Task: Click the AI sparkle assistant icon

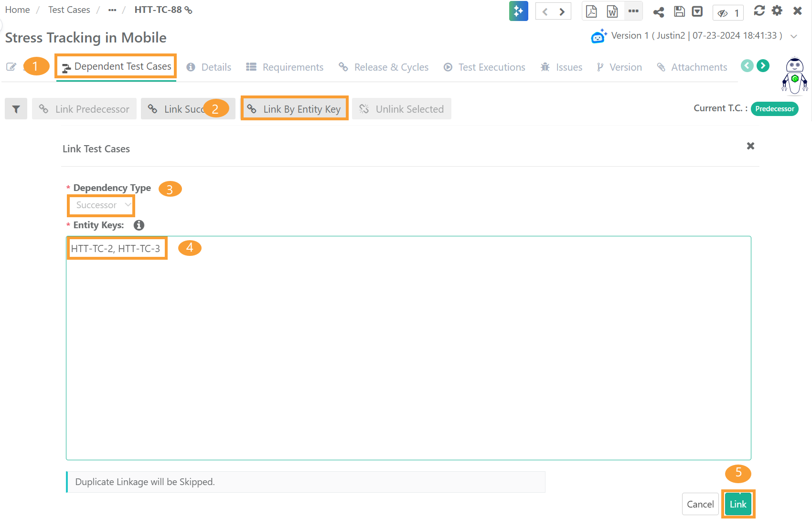Action: pyautogui.click(x=518, y=11)
